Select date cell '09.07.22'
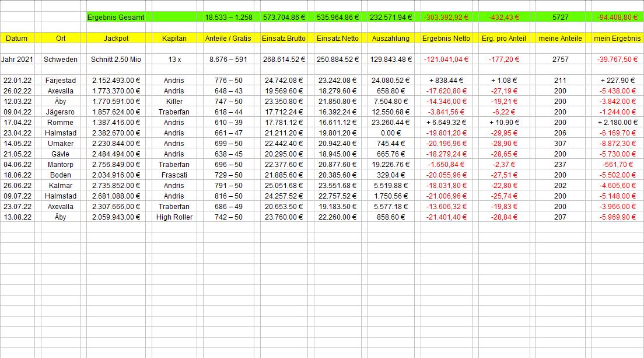The image size is (644, 358). click(x=17, y=196)
